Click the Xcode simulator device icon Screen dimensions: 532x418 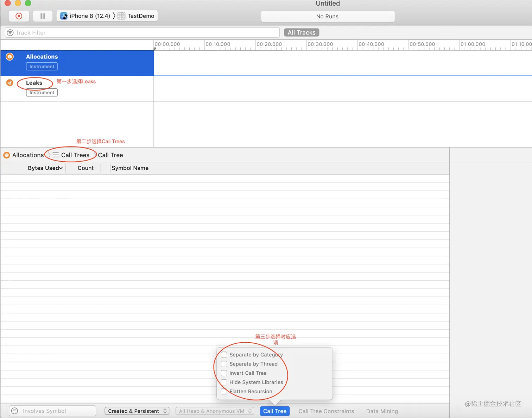(64, 16)
